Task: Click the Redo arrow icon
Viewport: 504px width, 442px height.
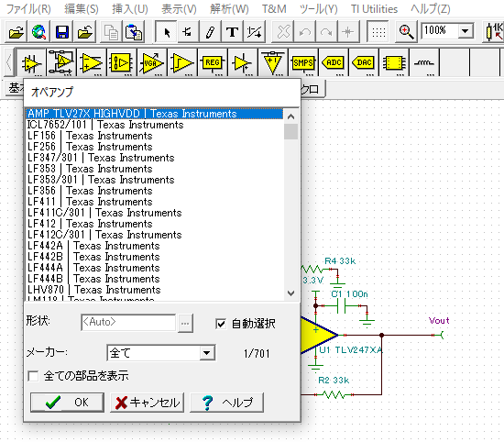Action: [326, 32]
